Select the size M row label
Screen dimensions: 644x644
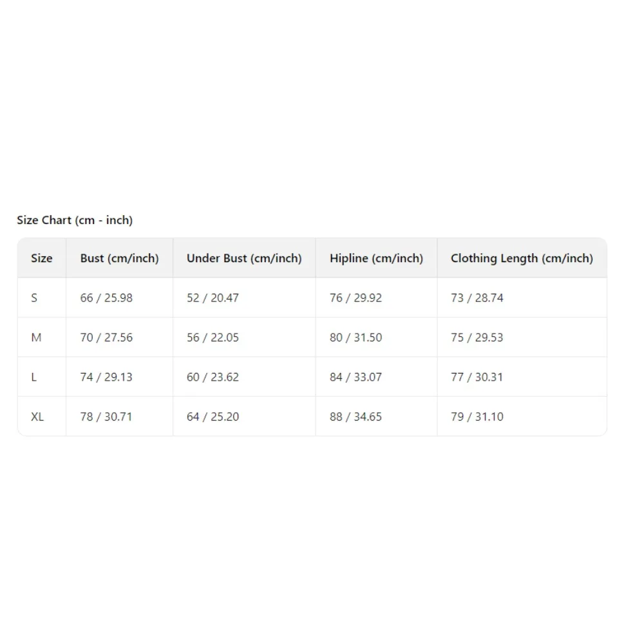[x=36, y=337]
